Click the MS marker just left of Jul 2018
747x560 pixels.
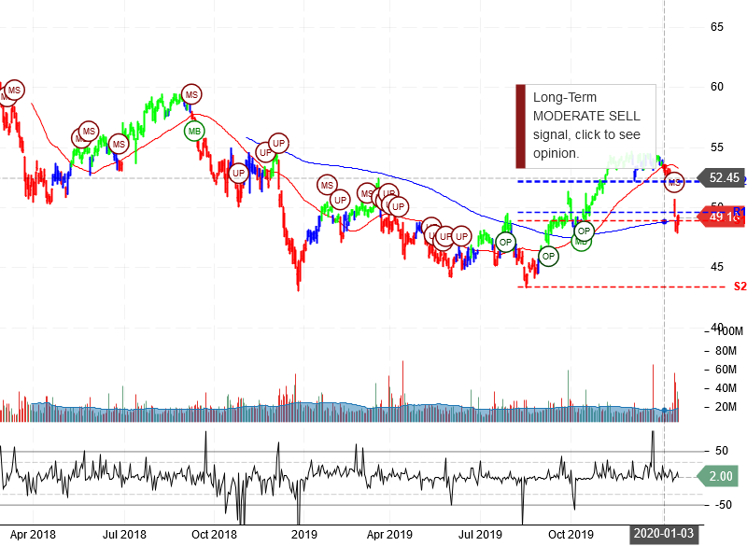point(119,144)
